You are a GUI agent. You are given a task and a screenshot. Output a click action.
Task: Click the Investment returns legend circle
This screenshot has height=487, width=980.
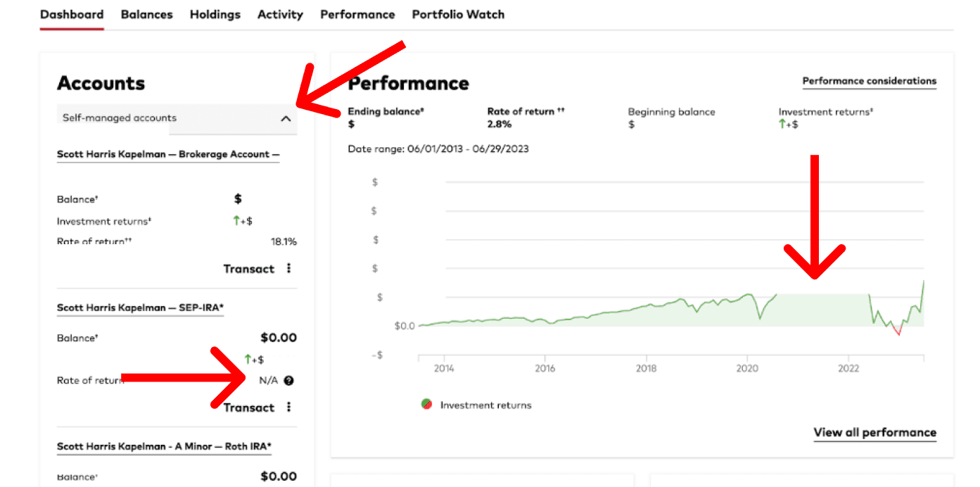[x=426, y=405]
